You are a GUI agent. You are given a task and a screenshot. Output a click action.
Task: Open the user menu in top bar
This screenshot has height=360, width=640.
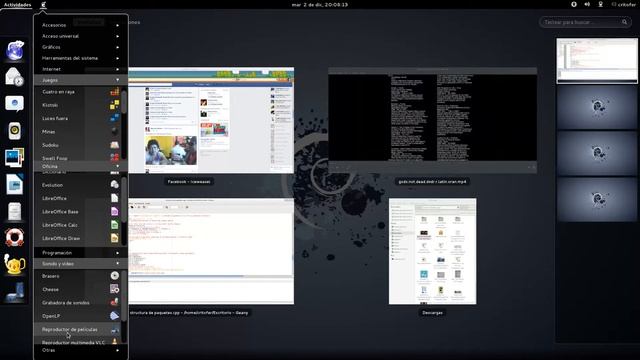pos(623,4)
